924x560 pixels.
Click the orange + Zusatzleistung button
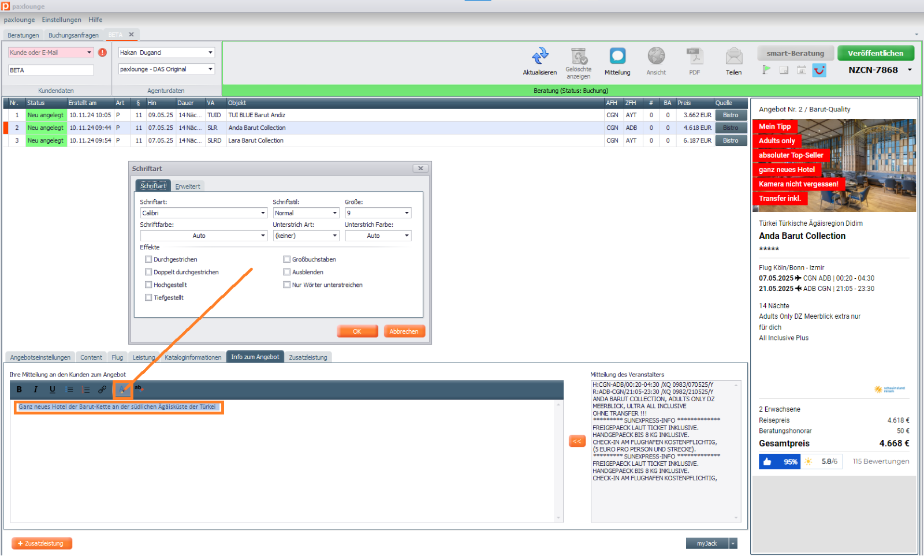click(42, 544)
